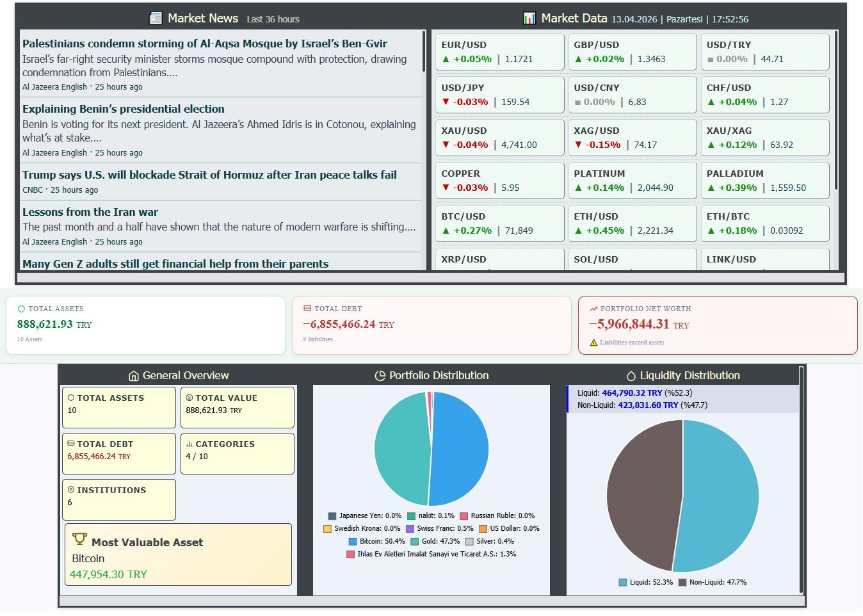Screen dimensions: 863x616
Task: Click the home icon beside General Overview
Action: point(135,375)
